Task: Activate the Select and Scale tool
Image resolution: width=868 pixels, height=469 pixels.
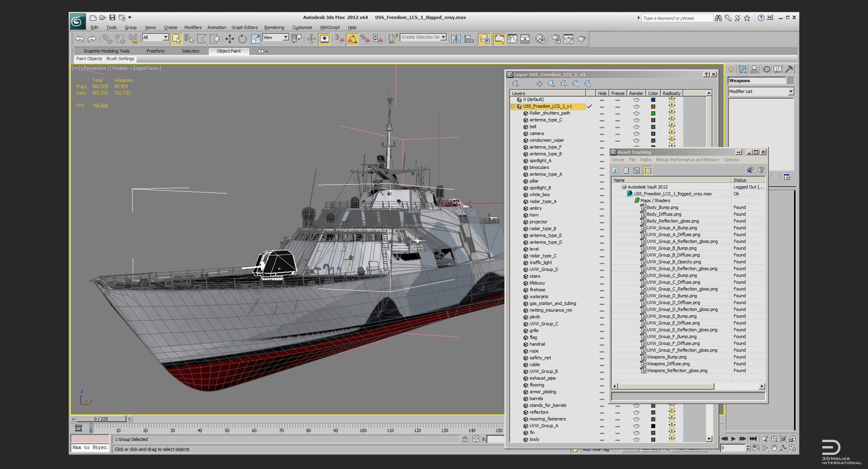Action: 256,39
